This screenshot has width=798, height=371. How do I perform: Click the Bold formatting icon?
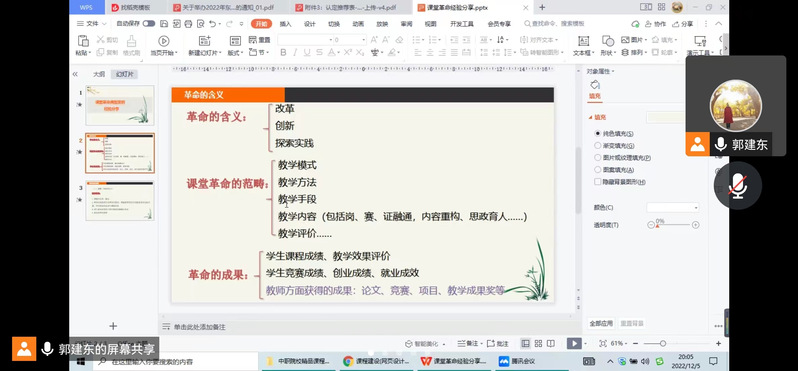[x=283, y=52]
